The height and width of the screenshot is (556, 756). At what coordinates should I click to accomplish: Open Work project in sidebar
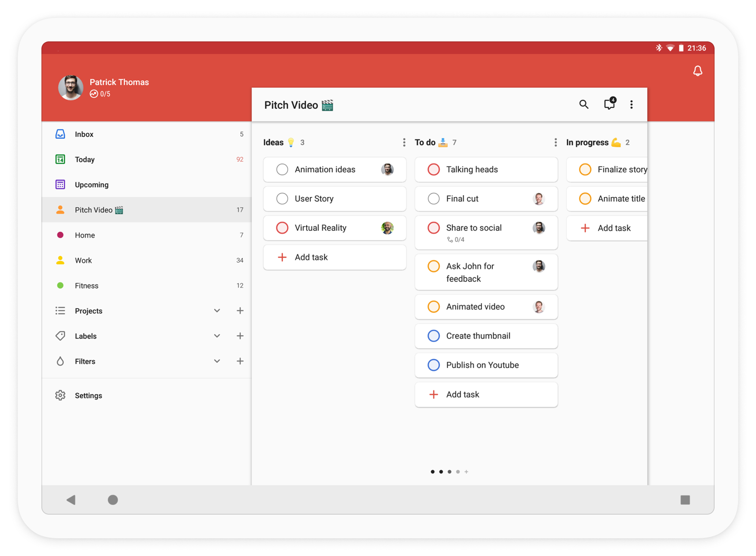[x=146, y=260]
